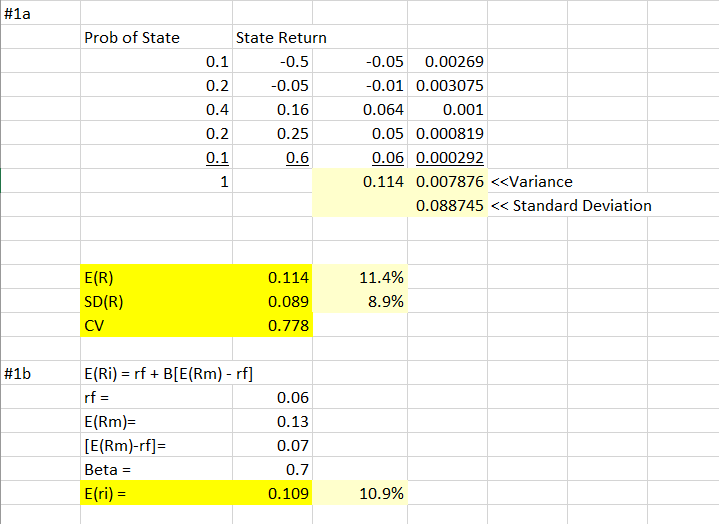The image size is (719, 524).
Task: Select the 10.9% expected return cell
Action: pyautogui.click(x=379, y=494)
